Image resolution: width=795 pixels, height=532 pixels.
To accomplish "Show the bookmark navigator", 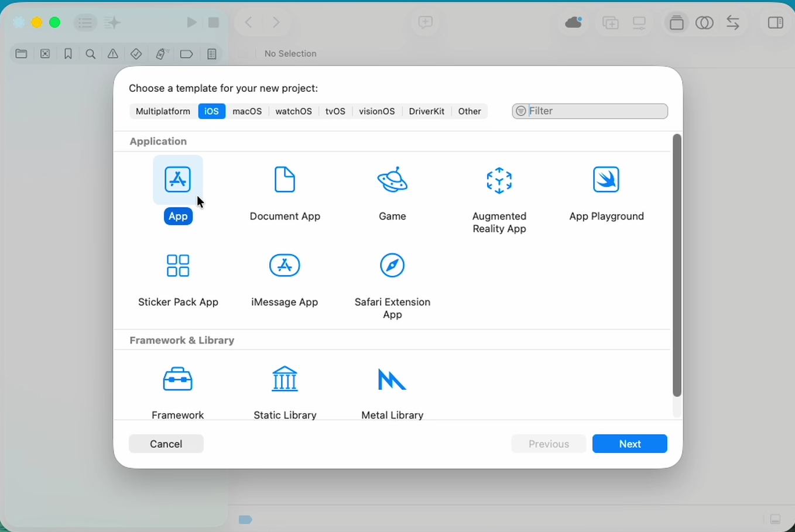I will (x=68, y=54).
